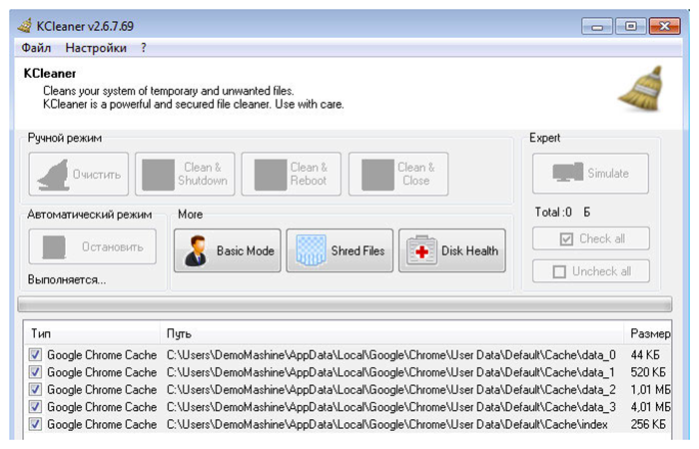Click the Simulate monitor icon
This screenshot has height=449, width=699.
(567, 172)
